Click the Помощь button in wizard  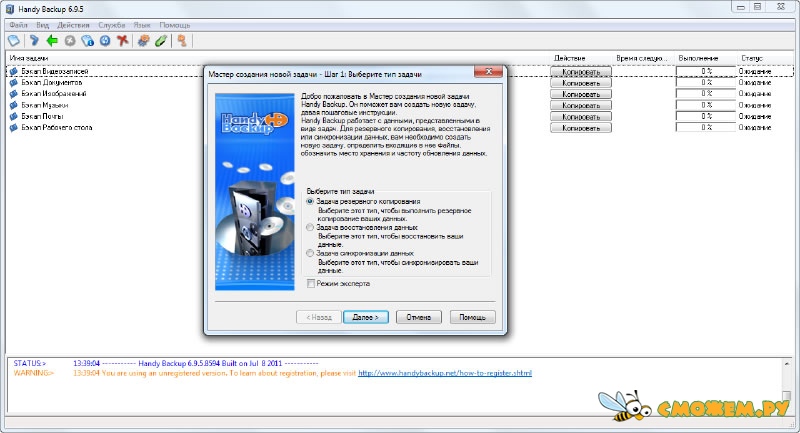click(x=472, y=317)
